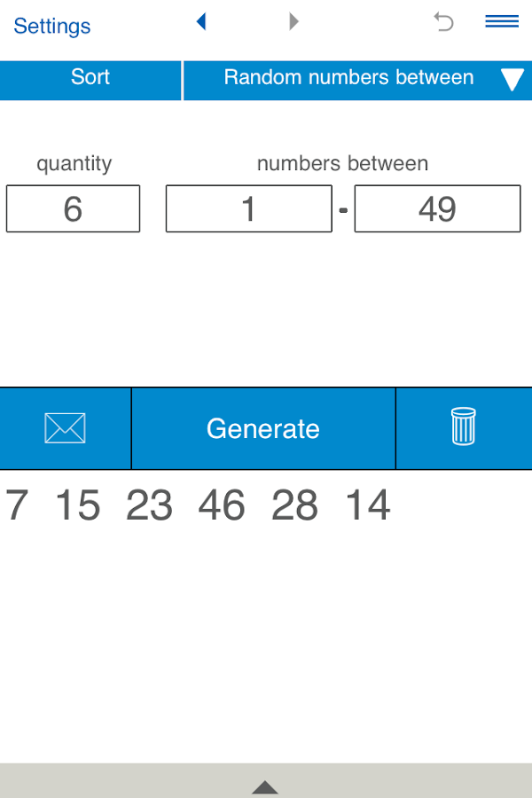Expand the white dropdown triangle

coord(512,80)
